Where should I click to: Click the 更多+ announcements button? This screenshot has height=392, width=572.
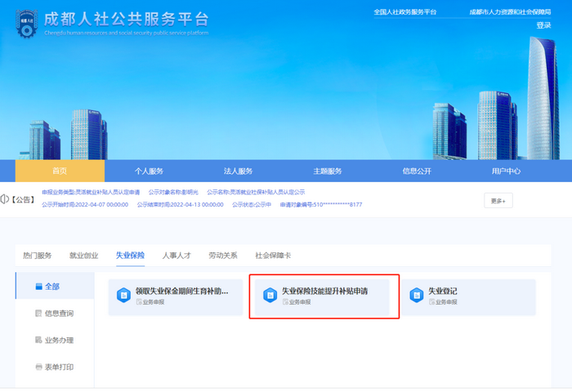tap(498, 200)
